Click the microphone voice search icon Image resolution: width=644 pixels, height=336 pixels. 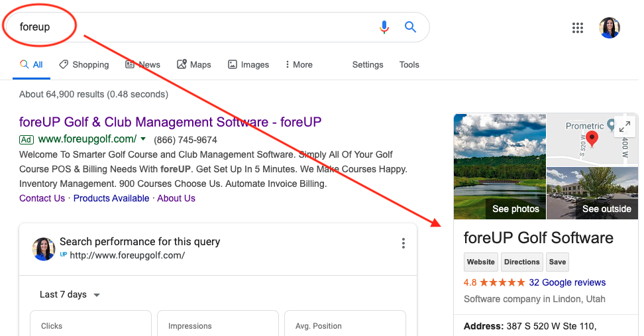384,27
